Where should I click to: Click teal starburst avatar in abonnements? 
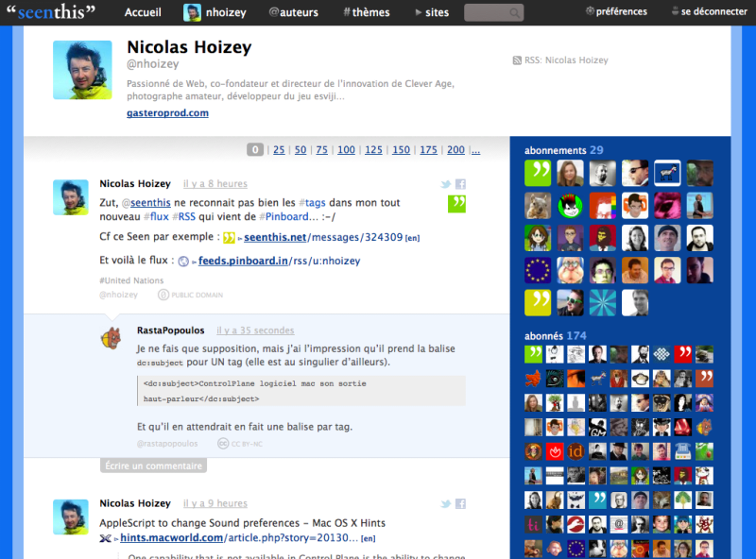[603, 302]
